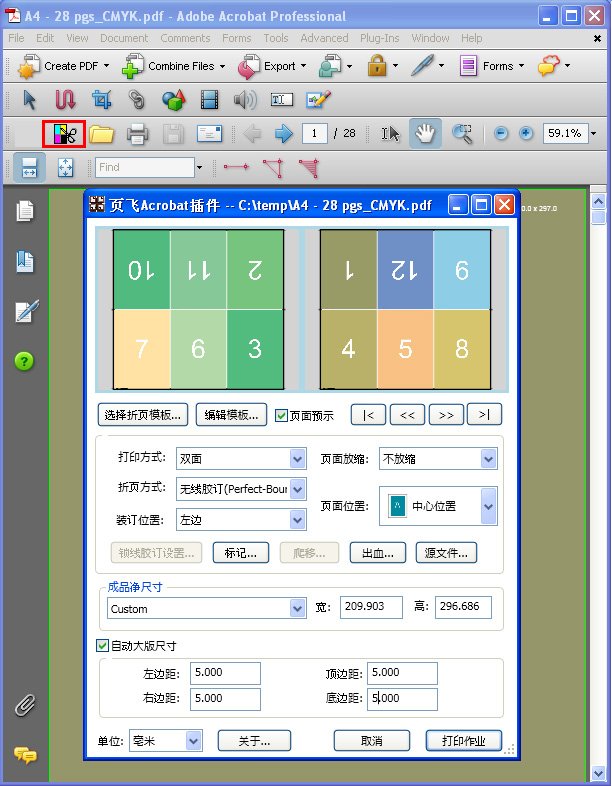
Task: Click the Forms icon in toolbar
Action: 468,66
